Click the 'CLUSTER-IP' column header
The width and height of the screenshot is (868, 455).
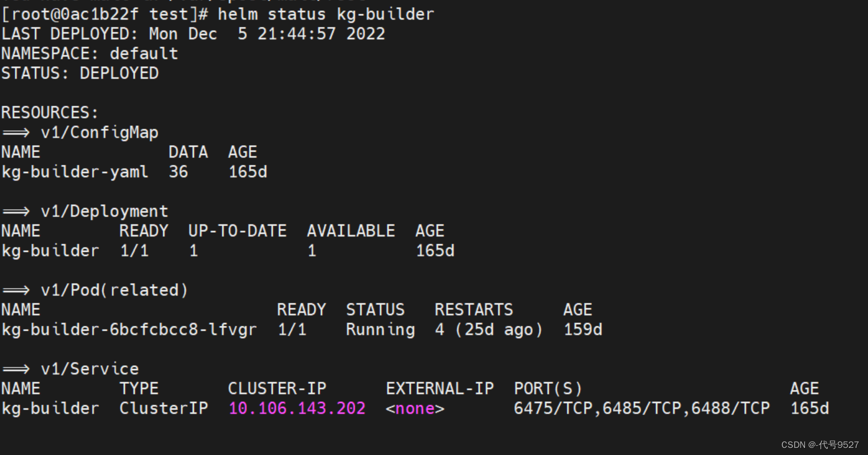(277, 389)
